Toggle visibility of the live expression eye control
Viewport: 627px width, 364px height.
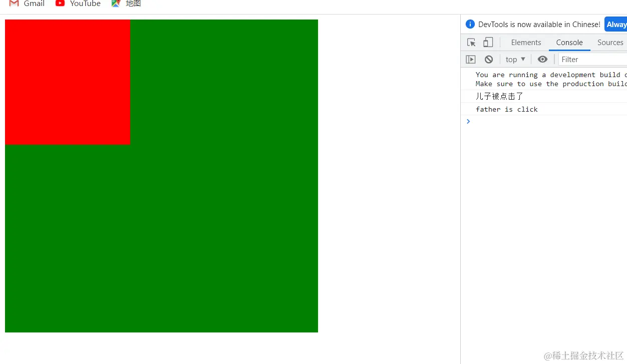(542, 59)
